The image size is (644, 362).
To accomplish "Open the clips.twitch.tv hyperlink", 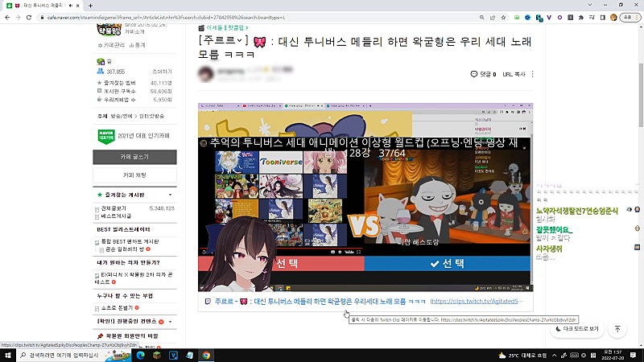I will point(477,301).
